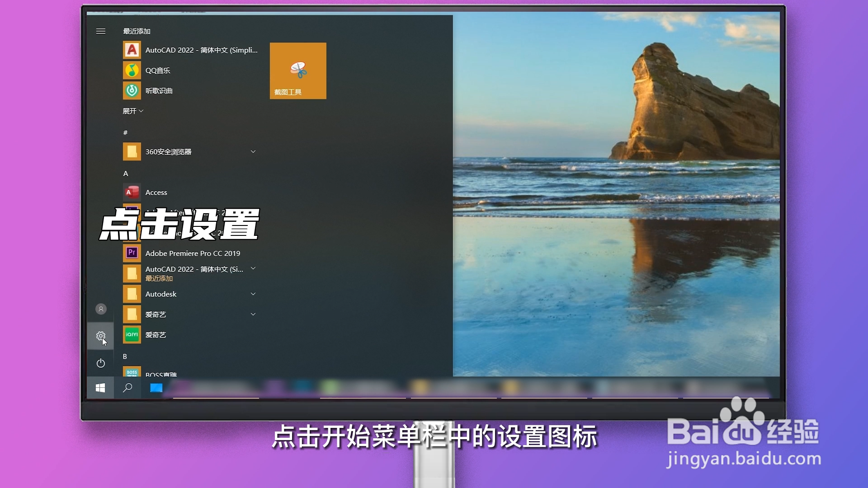The image size is (868, 488).
Task: Click the letter A section header
Action: tap(126, 174)
